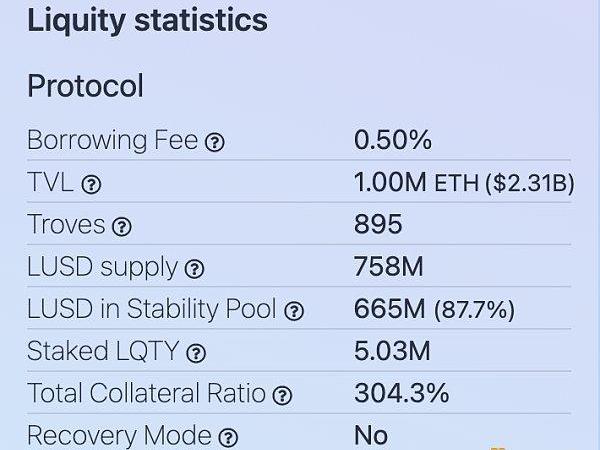Click the Recovery Mode "No" value
The height and width of the screenshot is (450, 600).
click(x=371, y=436)
